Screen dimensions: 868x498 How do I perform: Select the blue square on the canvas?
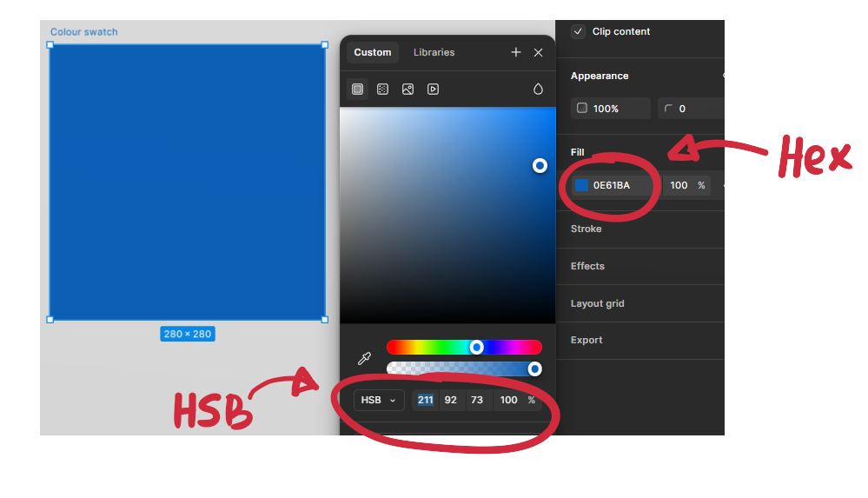[187, 183]
